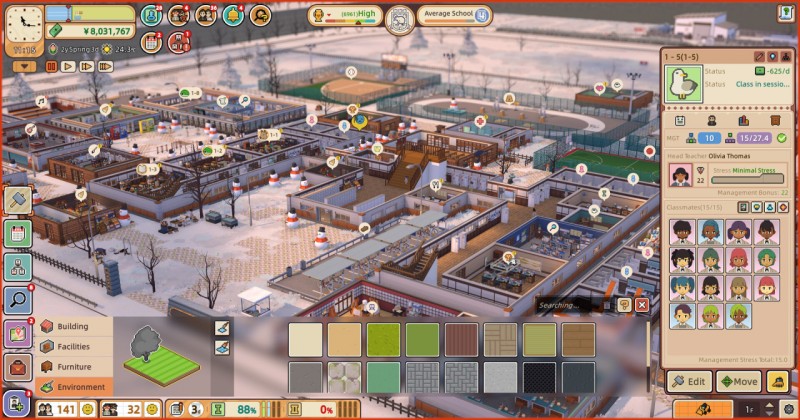
Task: Open the organization chart panel
Action: coord(18,267)
